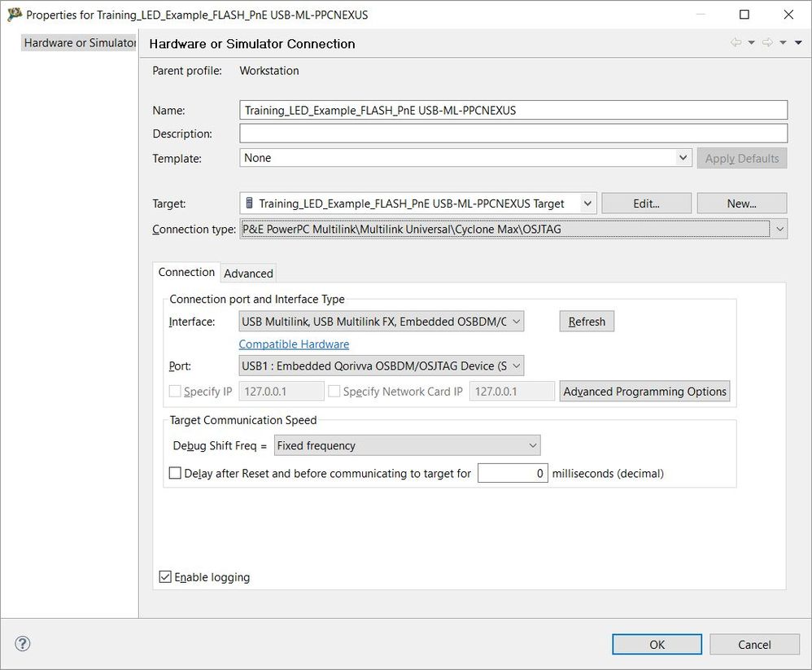Screen dimensions: 812x670
Task: Select Hardware or Simulator tree item
Action: coord(79,43)
